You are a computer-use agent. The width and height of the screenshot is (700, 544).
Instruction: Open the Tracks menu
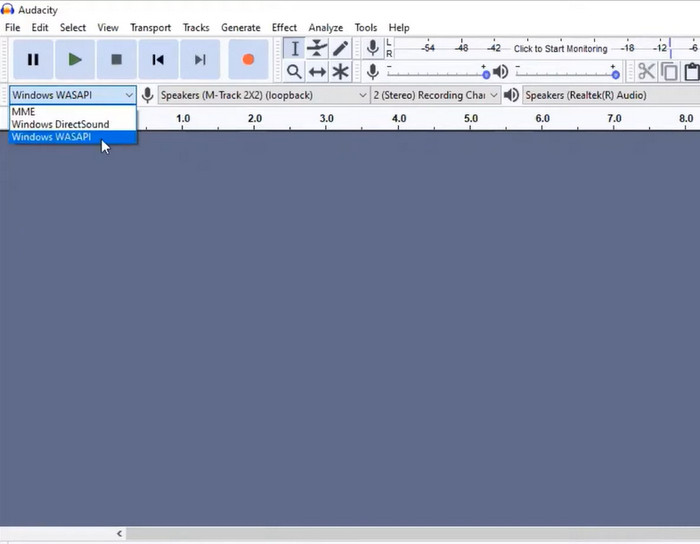(x=196, y=28)
